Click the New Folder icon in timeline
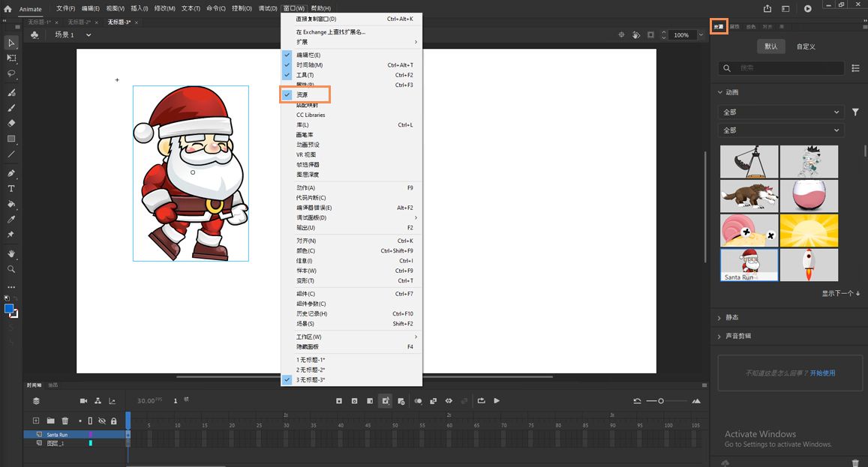This screenshot has height=467, width=868. [50, 421]
